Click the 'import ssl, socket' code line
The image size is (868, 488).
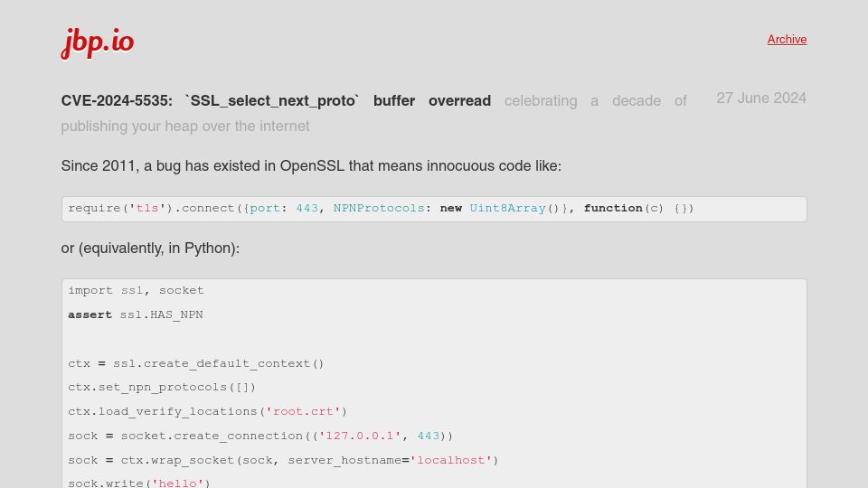[x=136, y=290]
